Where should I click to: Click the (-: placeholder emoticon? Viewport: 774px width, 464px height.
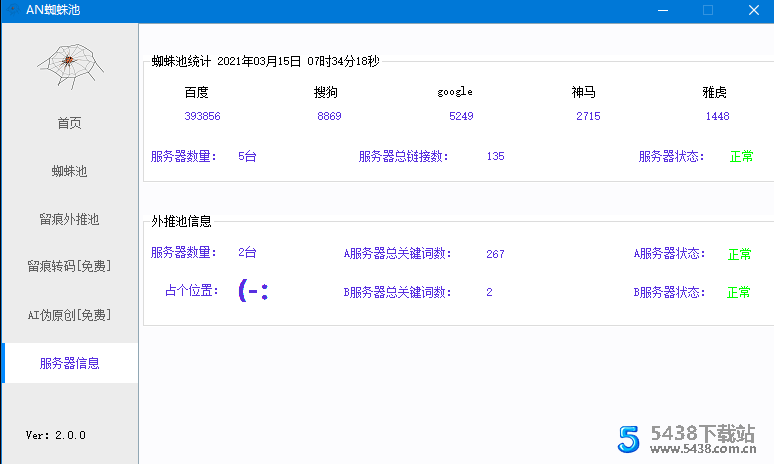pyautogui.click(x=253, y=291)
